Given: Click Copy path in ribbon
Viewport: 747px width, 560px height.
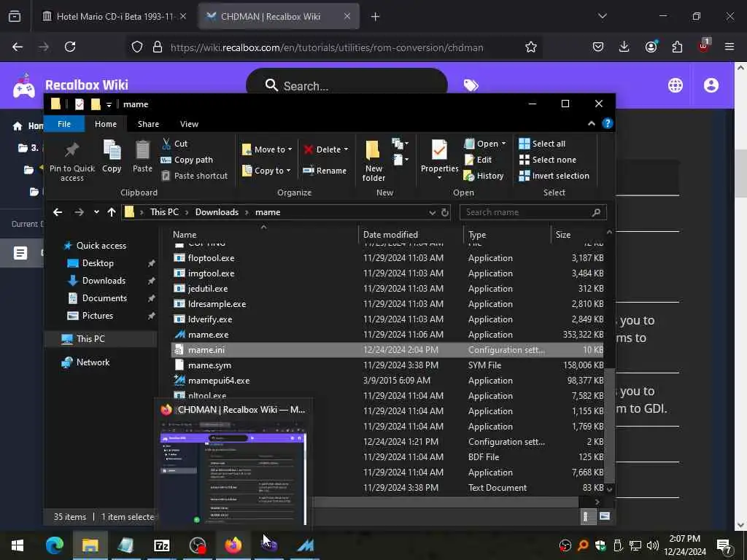Looking at the screenshot, I should [187, 160].
